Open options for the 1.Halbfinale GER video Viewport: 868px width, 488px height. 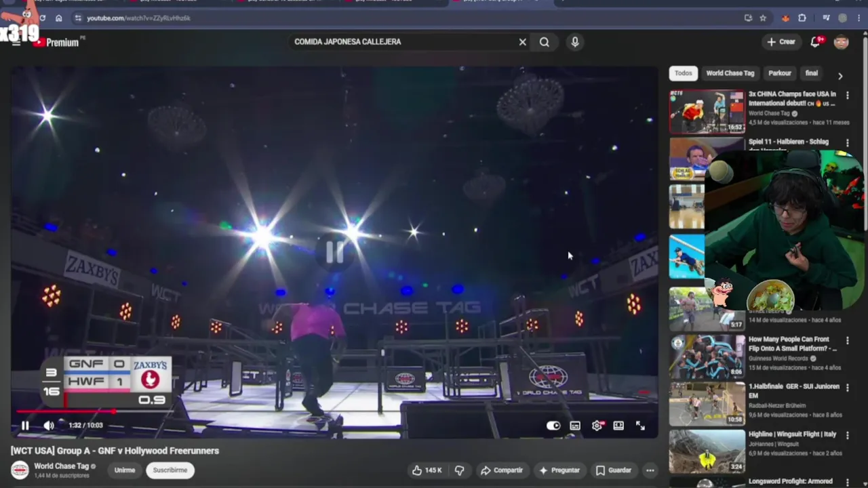point(847,388)
